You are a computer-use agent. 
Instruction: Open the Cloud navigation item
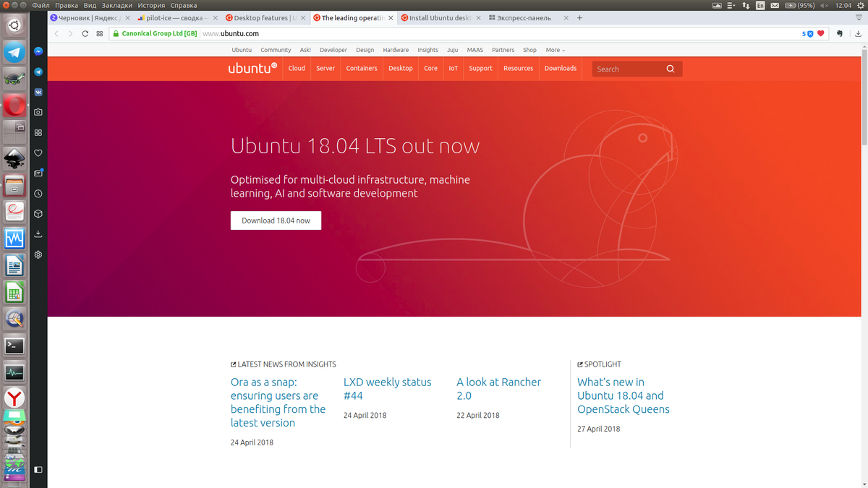tap(297, 69)
